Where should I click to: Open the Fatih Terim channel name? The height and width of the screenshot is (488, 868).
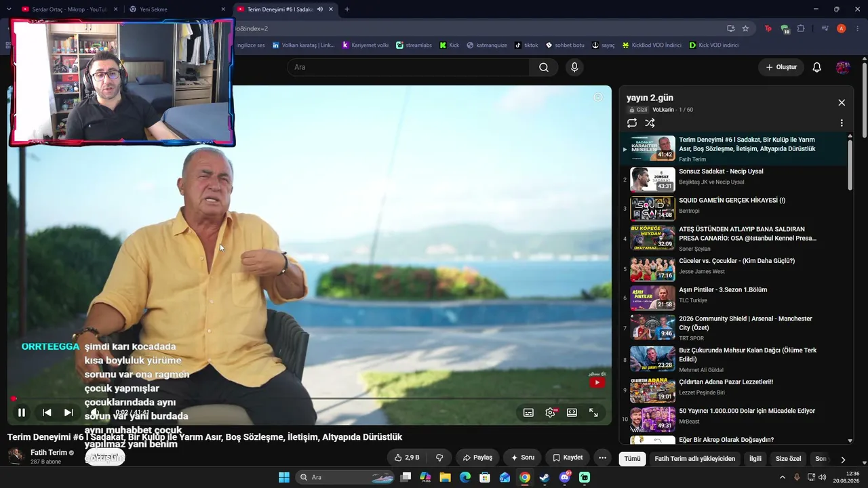[x=49, y=453]
